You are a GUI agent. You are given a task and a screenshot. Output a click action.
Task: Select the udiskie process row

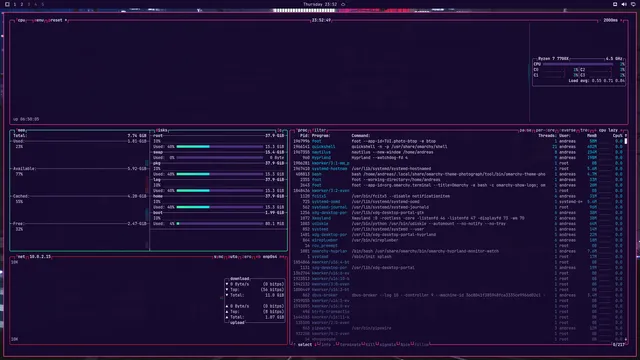pos(458,224)
